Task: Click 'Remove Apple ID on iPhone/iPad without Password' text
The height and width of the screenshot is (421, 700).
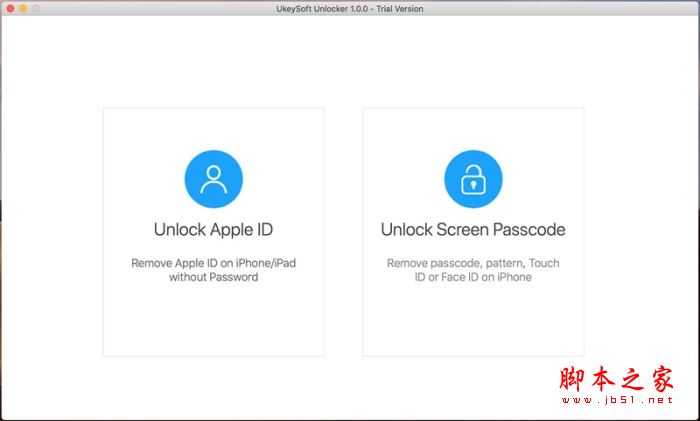Action: (213, 270)
